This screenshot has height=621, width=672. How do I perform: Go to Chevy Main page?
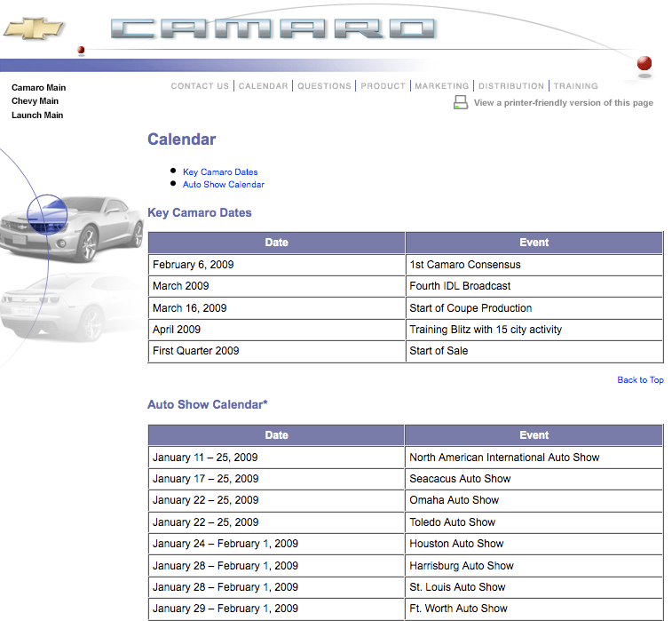coord(35,101)
